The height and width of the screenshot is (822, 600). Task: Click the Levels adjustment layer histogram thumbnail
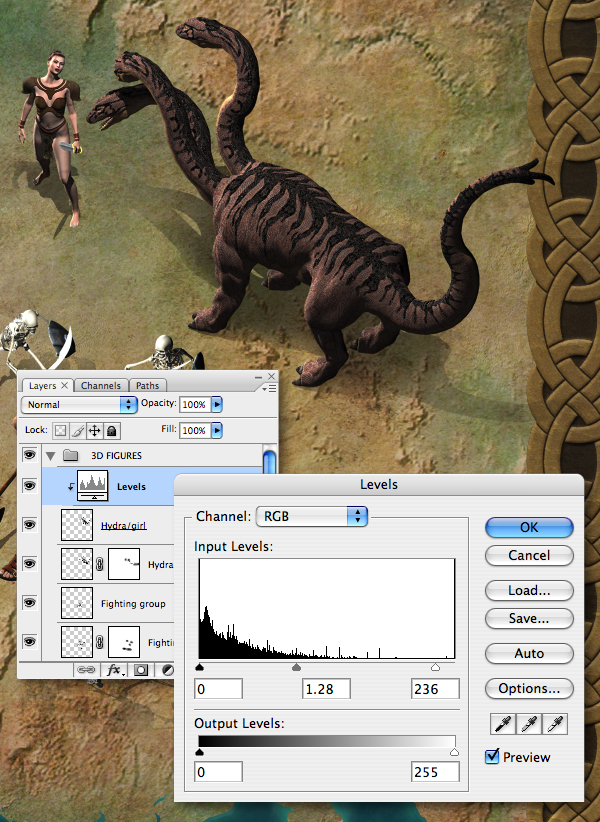[93, 486]
